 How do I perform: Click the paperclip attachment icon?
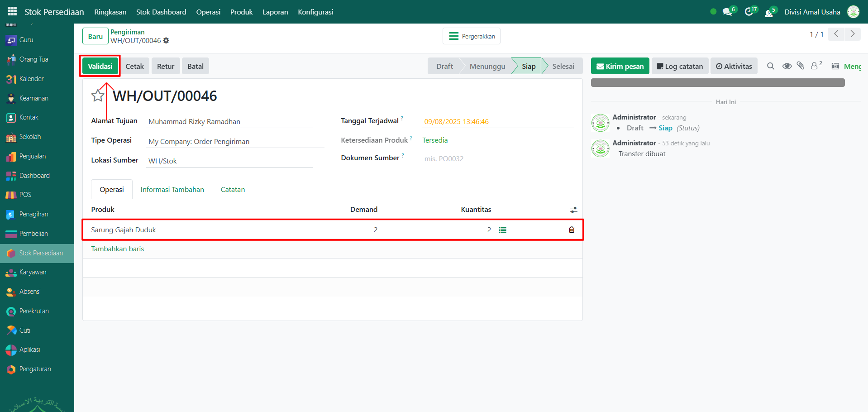[801, 66]
